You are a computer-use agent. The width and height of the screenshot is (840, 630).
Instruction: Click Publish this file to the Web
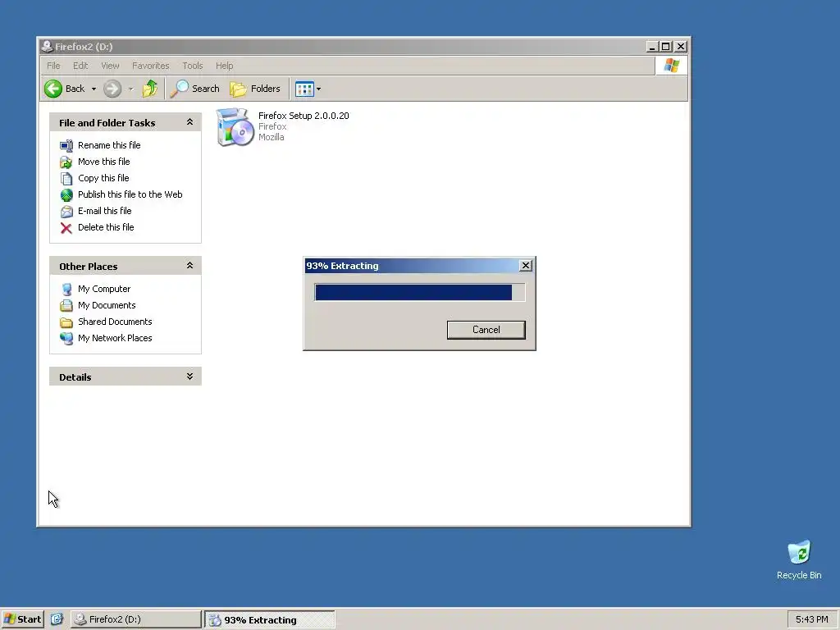point(130,194)
